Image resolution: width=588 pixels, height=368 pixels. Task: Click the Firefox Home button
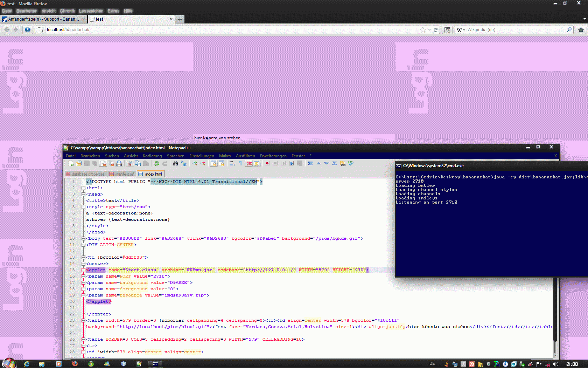pyautogui.click(x=581, y=30)
